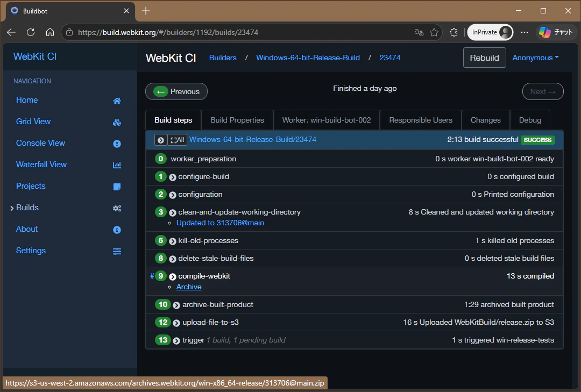
Task: Click the Console View exclamation icon
Action: tap(117, 144)
